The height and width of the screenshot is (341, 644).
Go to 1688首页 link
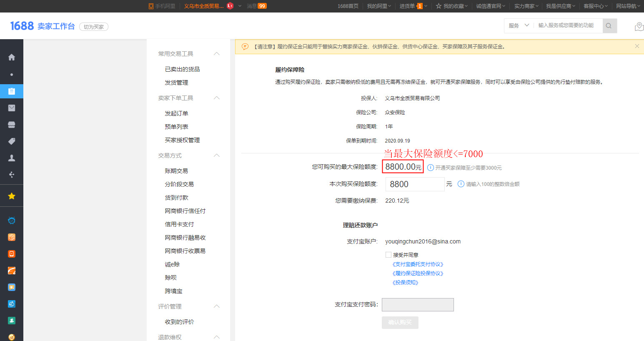click(x=348, y=6)
